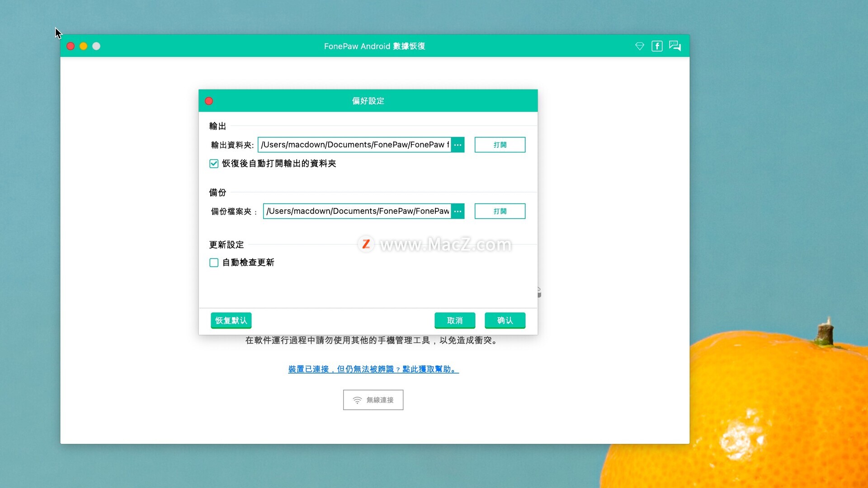868x488 pixels.
Task: Click the 更新設定 section heading
Action: (226, 245)
